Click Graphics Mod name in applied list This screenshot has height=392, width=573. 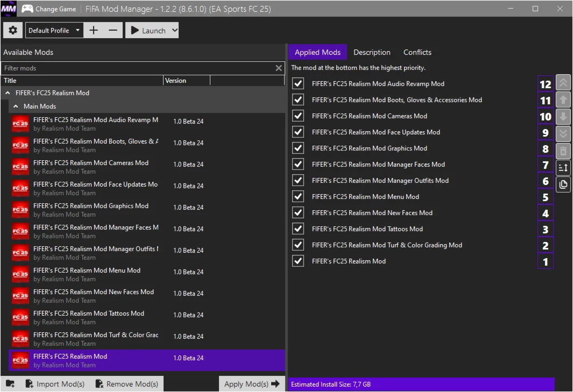pyautogui.click(x=370, y=148)
